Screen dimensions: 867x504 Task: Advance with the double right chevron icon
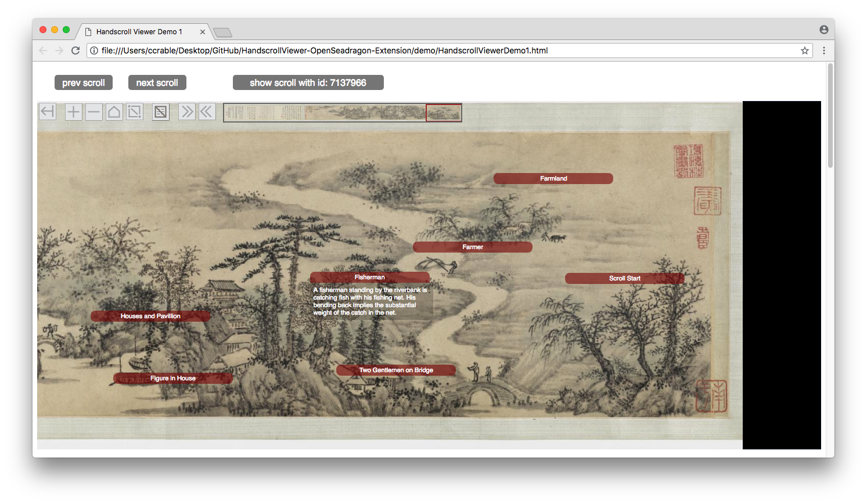pos(187,111)
